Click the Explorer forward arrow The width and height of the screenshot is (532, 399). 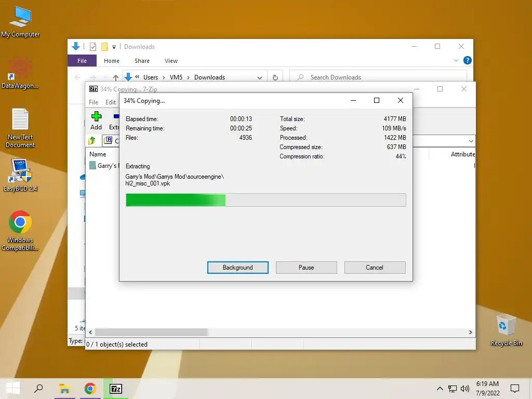pyautogui.click(x=93, y=77)
